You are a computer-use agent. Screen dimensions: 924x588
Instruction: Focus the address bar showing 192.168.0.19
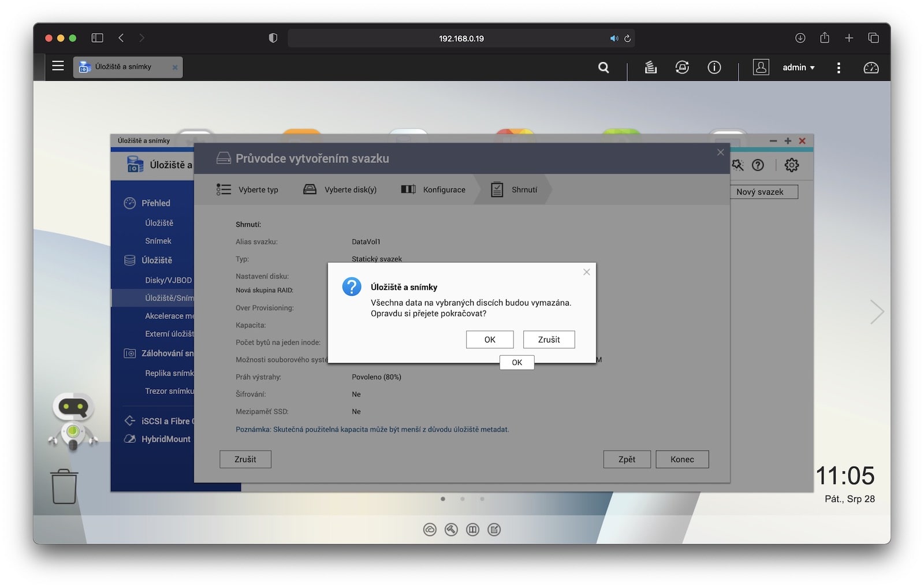[x=461, y=38]
